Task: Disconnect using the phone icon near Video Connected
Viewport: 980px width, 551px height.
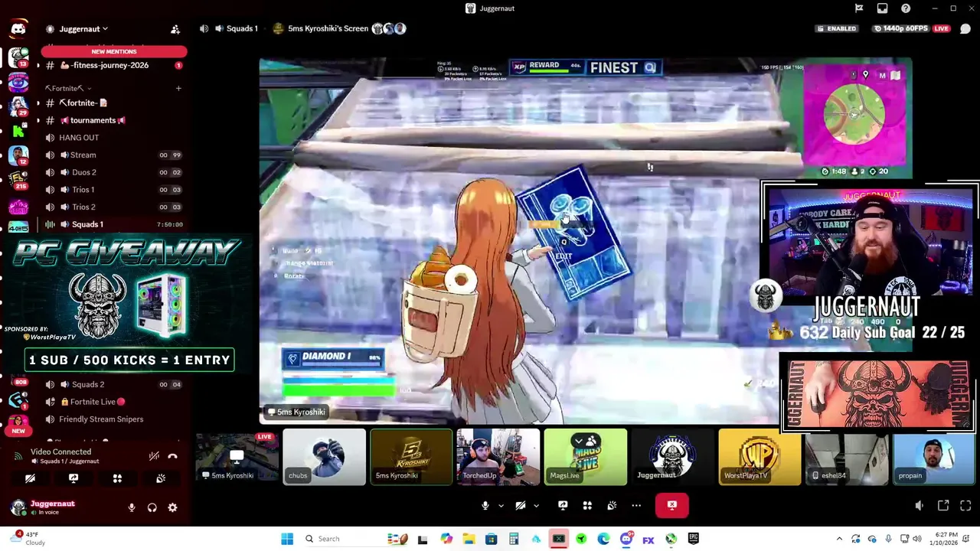Action: pyautogui.click(x=172, y=456)
